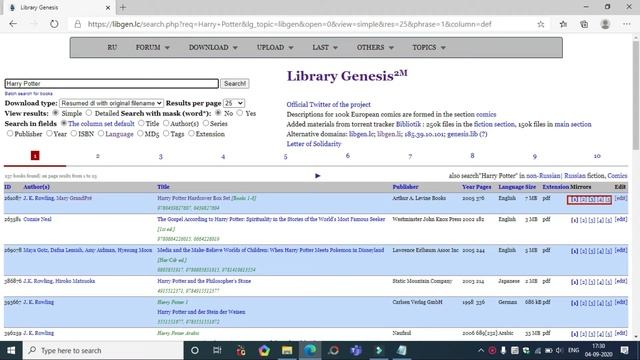640x360 pixels.
Task: Select Detailed view results
Action: pyautogui.click(x=89, y=113)
